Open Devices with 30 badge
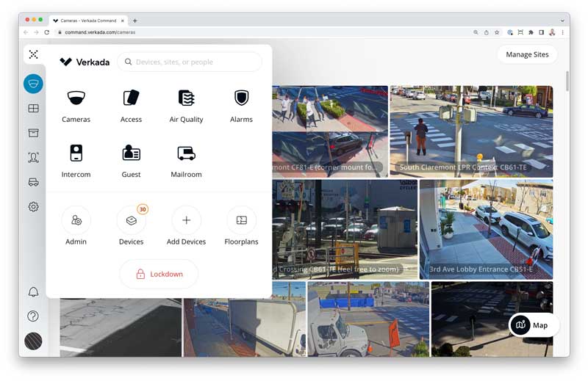The image size is (588, 381). [132, 220]
